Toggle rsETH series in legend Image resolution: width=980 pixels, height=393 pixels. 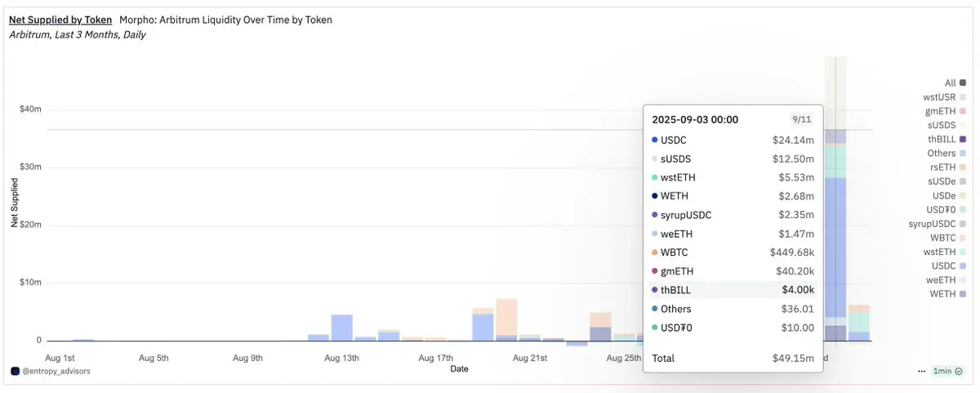(x=948, y=167)
